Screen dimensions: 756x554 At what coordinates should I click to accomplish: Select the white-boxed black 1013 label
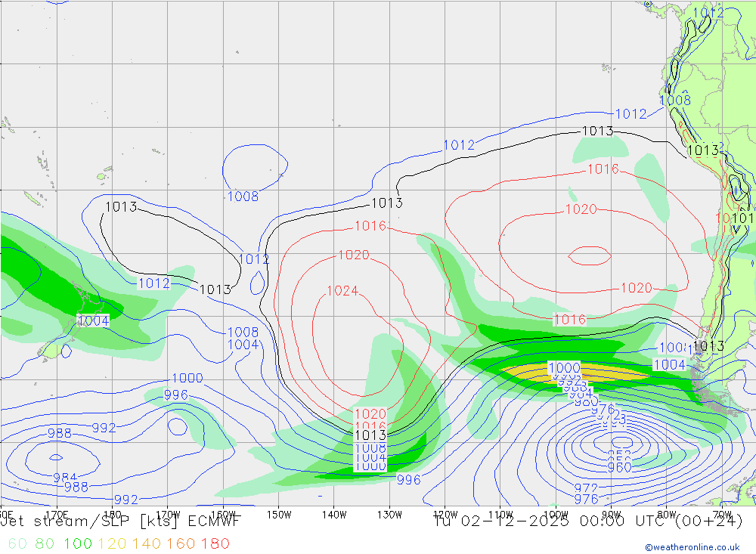point(370,435)
